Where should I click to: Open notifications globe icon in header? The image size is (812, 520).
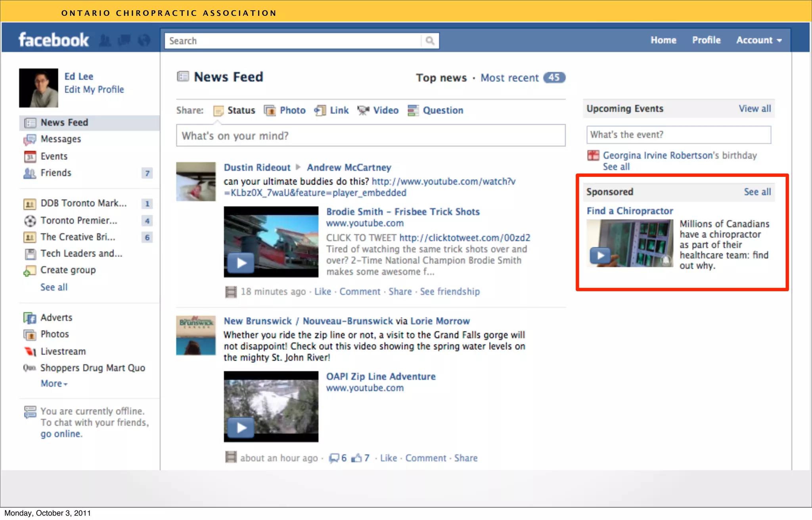coord(144,40)
